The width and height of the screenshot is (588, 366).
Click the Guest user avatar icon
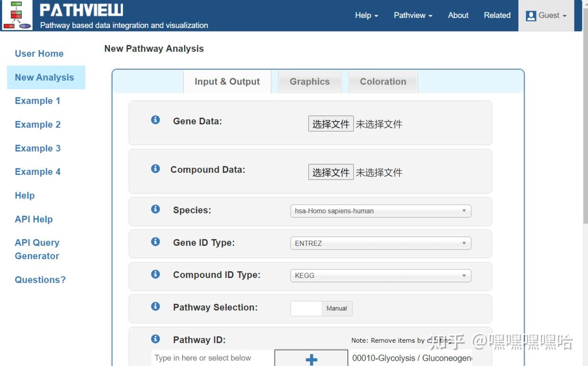[x=531, y=15]
